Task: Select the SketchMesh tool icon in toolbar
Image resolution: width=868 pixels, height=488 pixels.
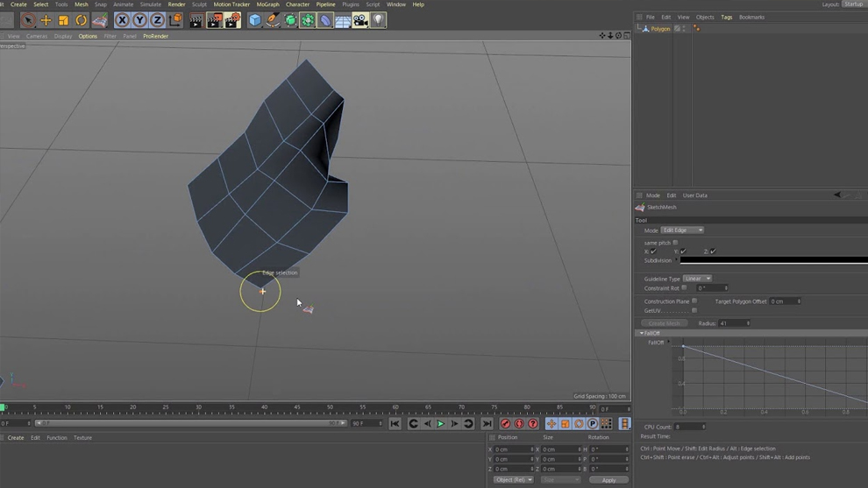Action: click(x=100, y=20)
